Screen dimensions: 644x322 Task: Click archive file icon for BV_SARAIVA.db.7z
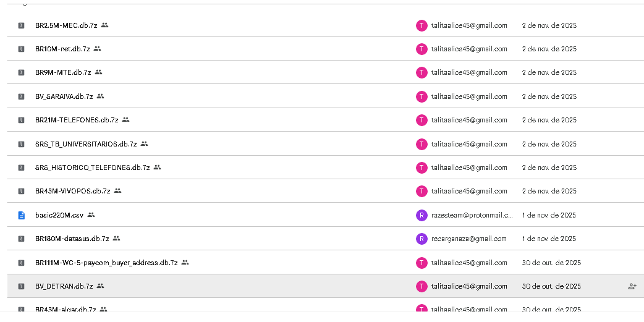[22, 96]
